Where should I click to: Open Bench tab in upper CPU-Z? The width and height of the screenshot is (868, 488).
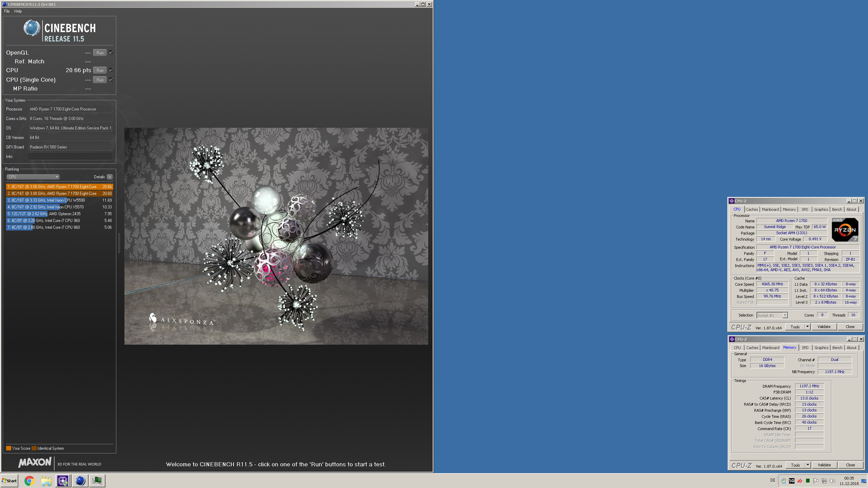[x=837, y=209]
